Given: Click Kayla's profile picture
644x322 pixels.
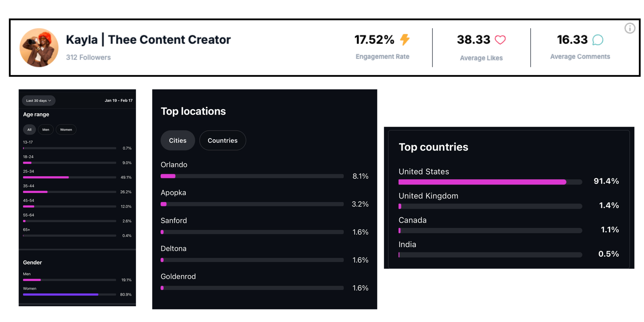Looking at the screenshot, I should 39,48.
